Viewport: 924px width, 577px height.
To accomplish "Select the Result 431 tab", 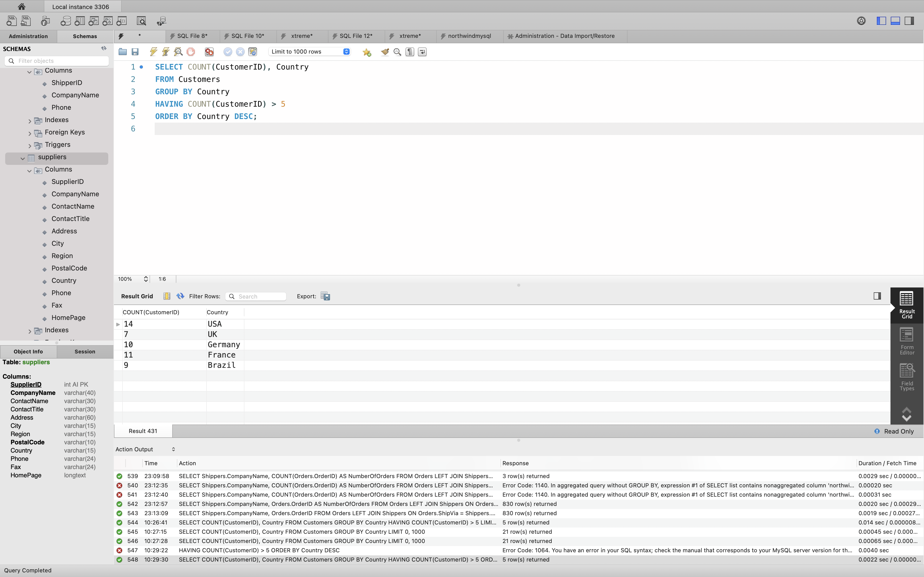I will [143, 431].
